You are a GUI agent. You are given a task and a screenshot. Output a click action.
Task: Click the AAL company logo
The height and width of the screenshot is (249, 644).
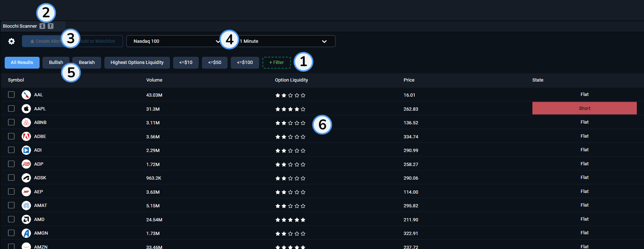pyautogui.click(x=26, y=95)
